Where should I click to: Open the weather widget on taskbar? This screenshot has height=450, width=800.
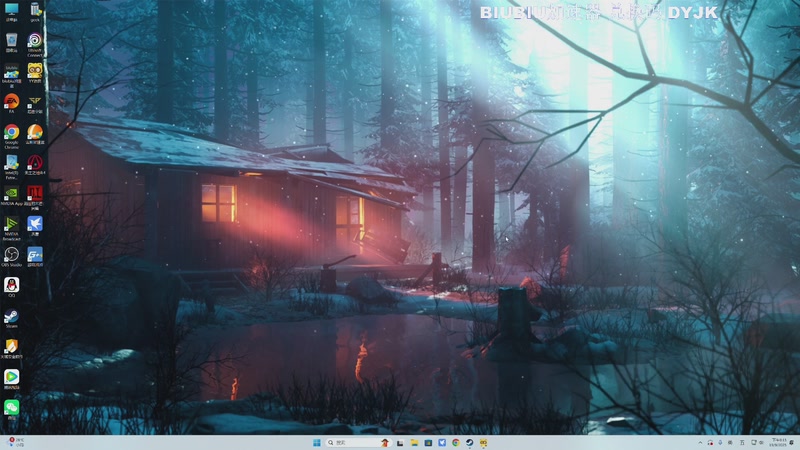point(15,442)
